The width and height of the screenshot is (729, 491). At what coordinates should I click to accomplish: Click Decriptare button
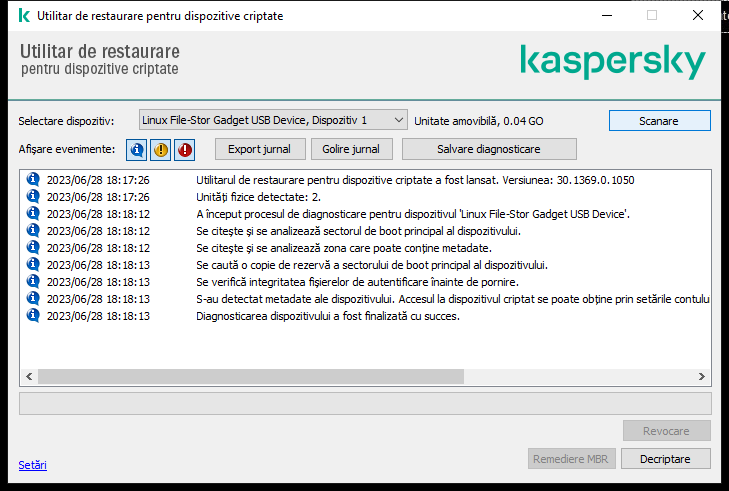(x=665, y=459)
